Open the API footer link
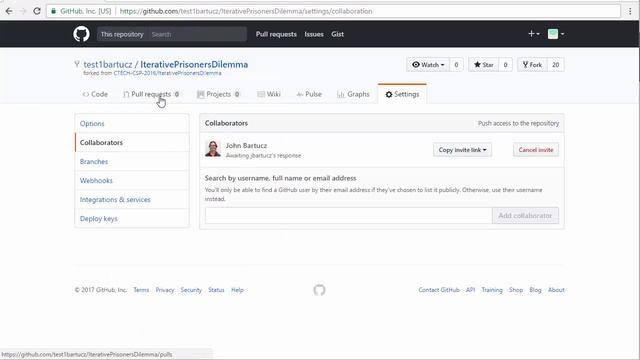640x360 pixels. click(471, 290)
